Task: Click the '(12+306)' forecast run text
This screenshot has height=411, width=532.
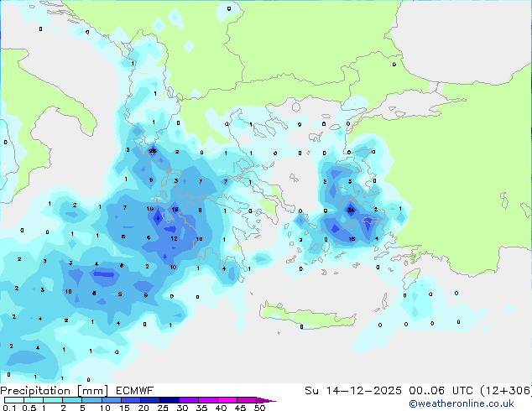Action: [506, 391]
